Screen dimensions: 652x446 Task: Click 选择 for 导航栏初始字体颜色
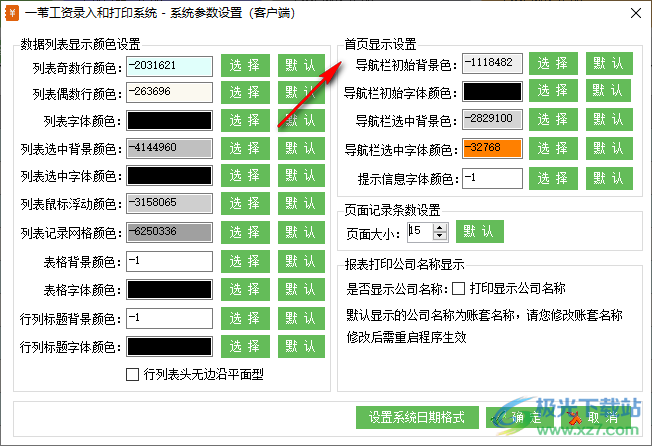553,91
